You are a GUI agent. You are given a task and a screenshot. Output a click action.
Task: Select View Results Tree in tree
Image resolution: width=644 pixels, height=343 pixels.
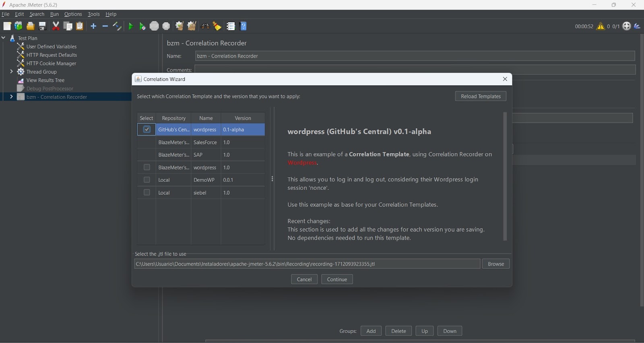(45, 80)
